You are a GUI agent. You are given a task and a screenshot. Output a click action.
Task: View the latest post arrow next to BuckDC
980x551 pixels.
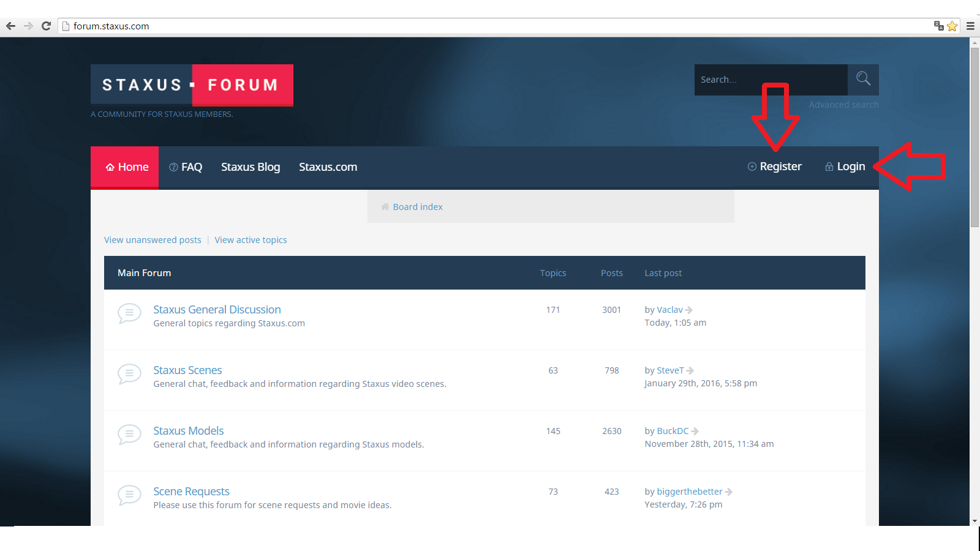pos(695,432)
